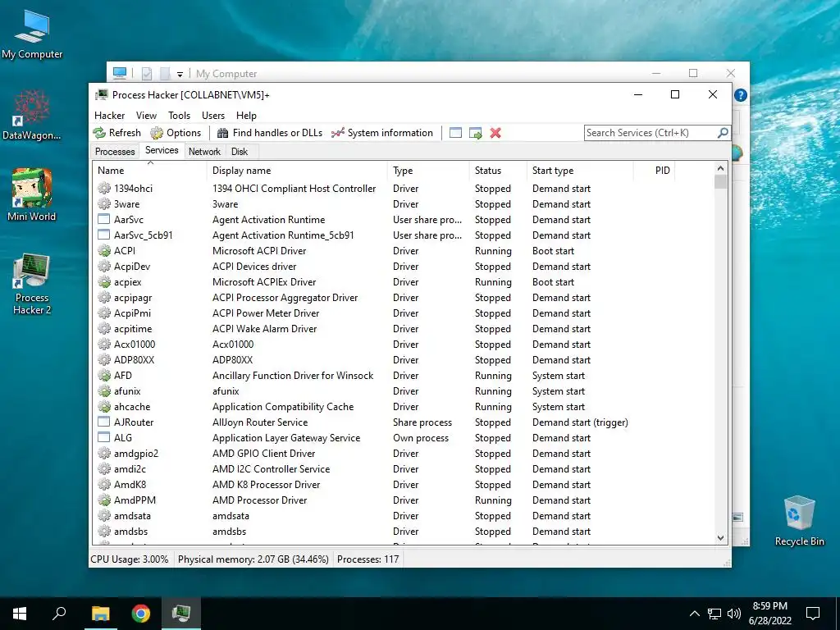Open the Tools menu
The height and width of the screenshot is (630, 840).
click(x=179, y=115)
